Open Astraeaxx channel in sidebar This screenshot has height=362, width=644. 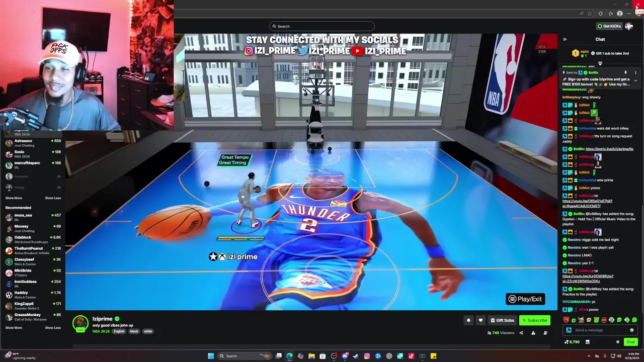pyautogui.click(x=33, y=143)
